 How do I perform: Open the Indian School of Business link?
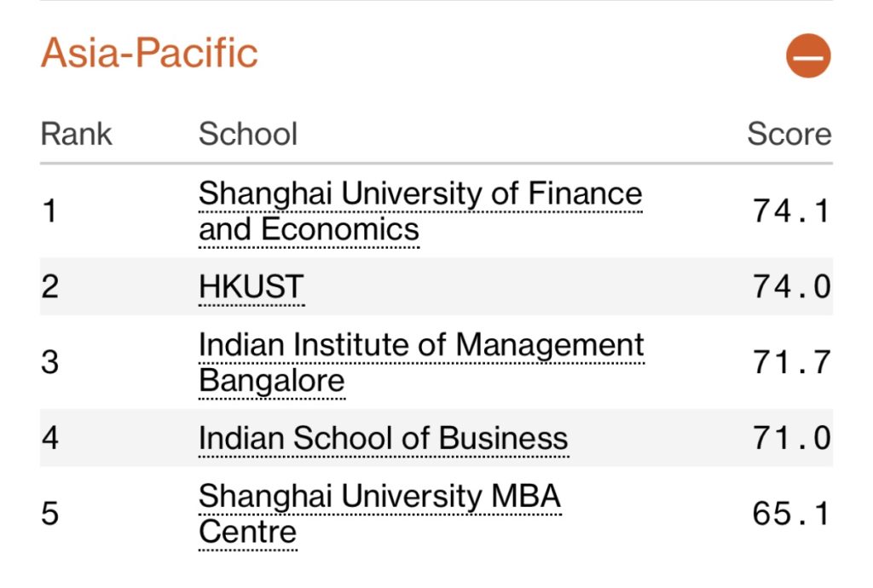click(383, 438)
